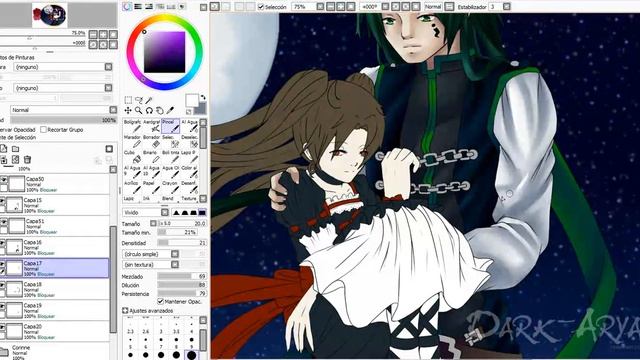Open the Vivido brush mode dropdown
640x360 pixels.
tap(164, 212)
